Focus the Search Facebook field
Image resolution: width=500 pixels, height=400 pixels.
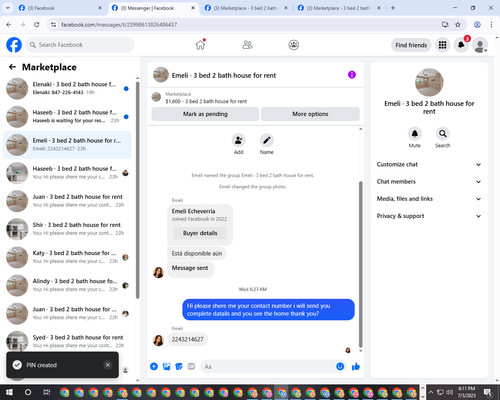coord(80,45)
